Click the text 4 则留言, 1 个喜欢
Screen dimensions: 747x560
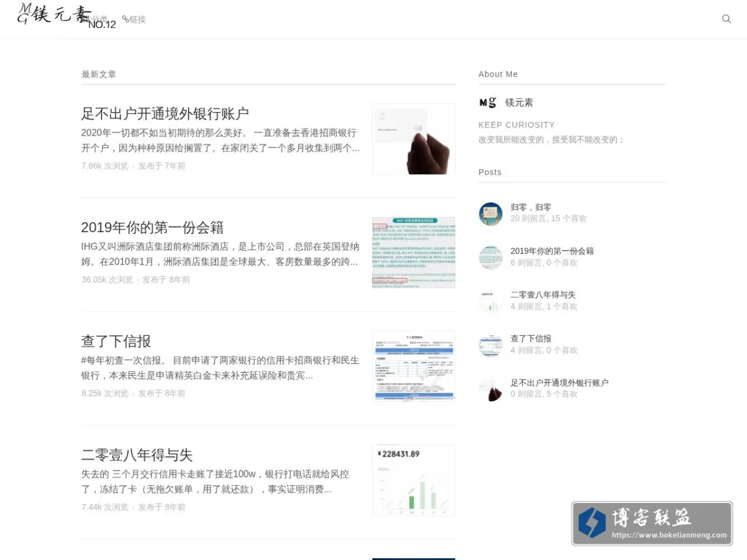click(544, 306)
